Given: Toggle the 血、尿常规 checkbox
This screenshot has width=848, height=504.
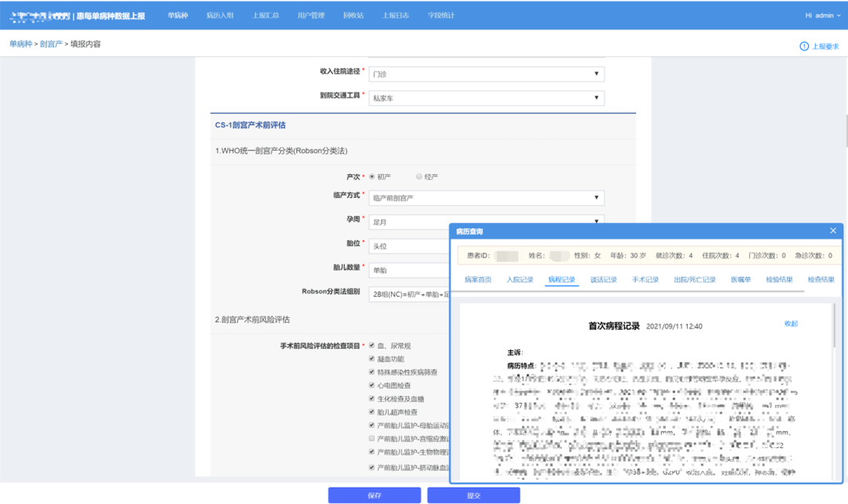Looking at the screenshot, I should (371, 345).
